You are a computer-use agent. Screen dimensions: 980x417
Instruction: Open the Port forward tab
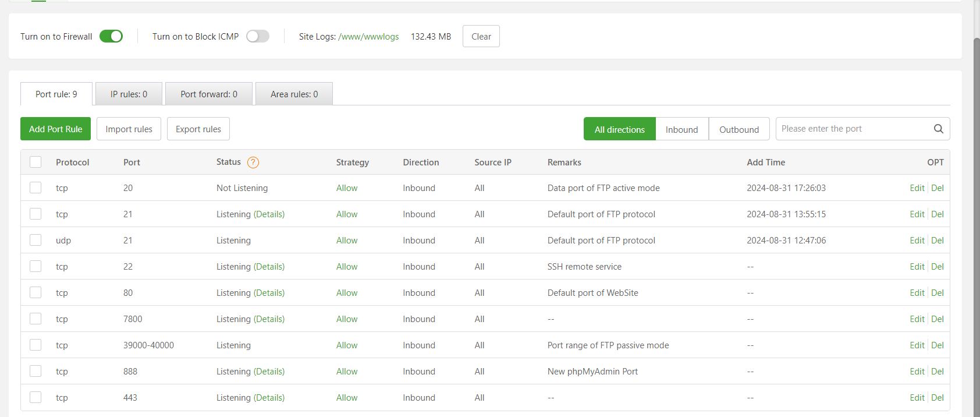(x=209, y=94)
